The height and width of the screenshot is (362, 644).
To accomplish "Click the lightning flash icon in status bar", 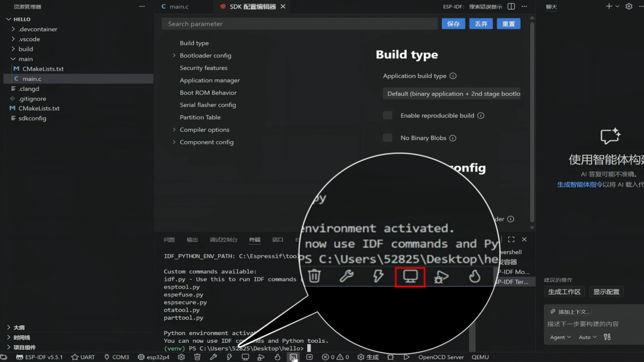I will click(229, 357).
